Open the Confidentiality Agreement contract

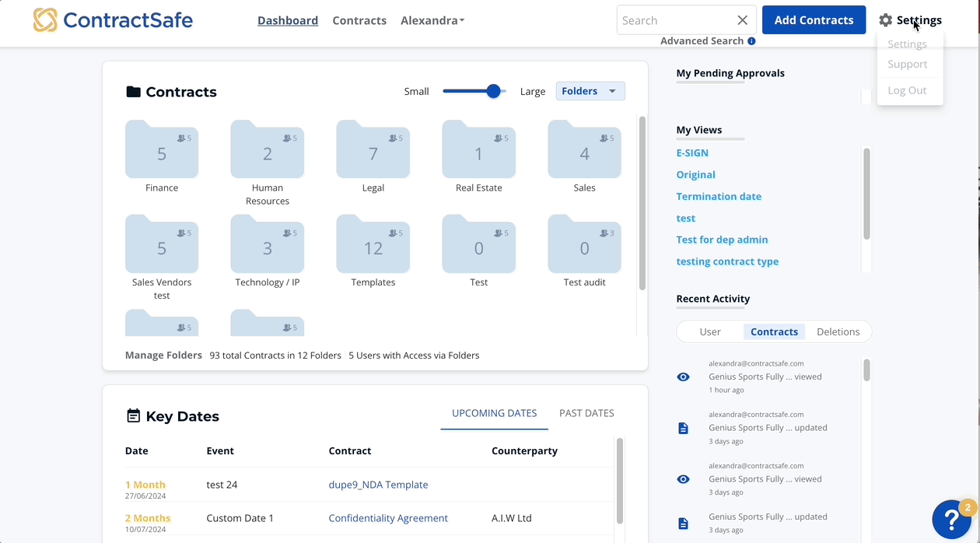tap(388, 518)
